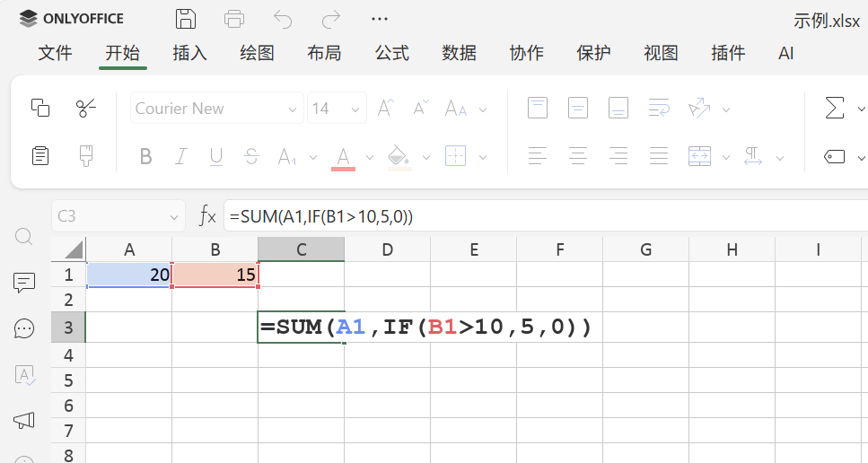Image resolution: width=868 pixels, height=463 pixels.
Task: Click the Cut scissors icon
Action: coord(86,109)
